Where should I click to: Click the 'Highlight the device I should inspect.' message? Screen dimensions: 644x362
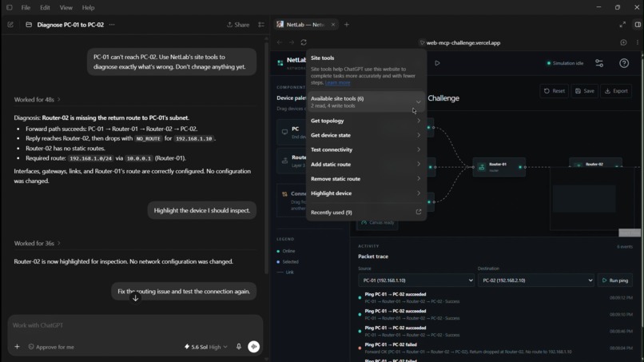click(x=201, y=210)
